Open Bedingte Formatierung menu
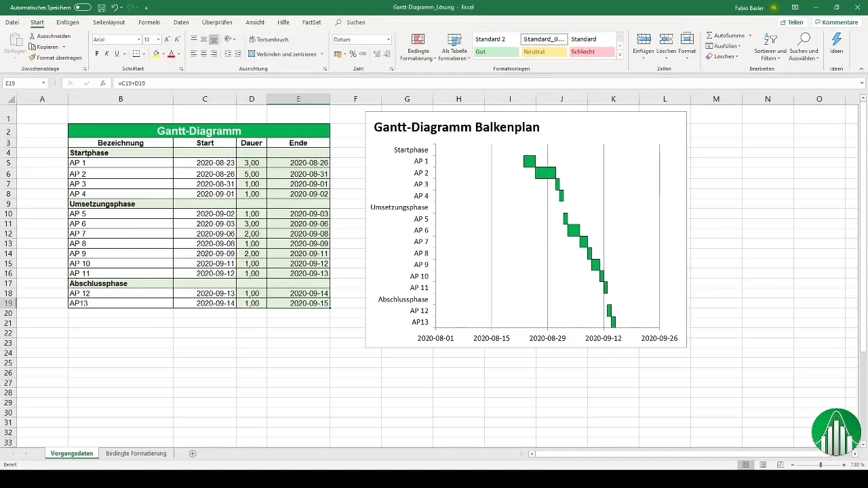Screen dimensions: 868x488 point(418,47)
